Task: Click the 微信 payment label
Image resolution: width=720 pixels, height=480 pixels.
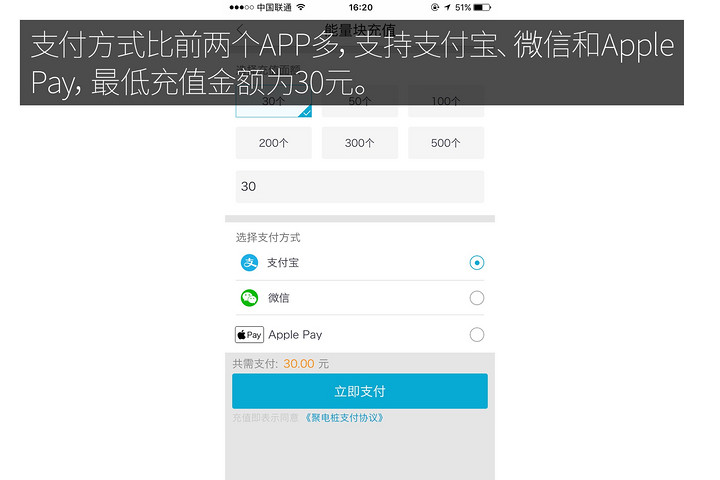Action: 279,298
